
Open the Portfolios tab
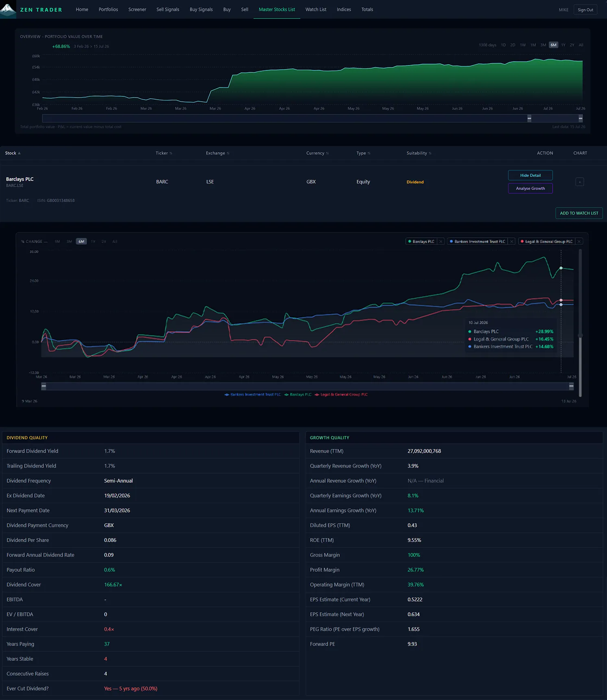108,9
